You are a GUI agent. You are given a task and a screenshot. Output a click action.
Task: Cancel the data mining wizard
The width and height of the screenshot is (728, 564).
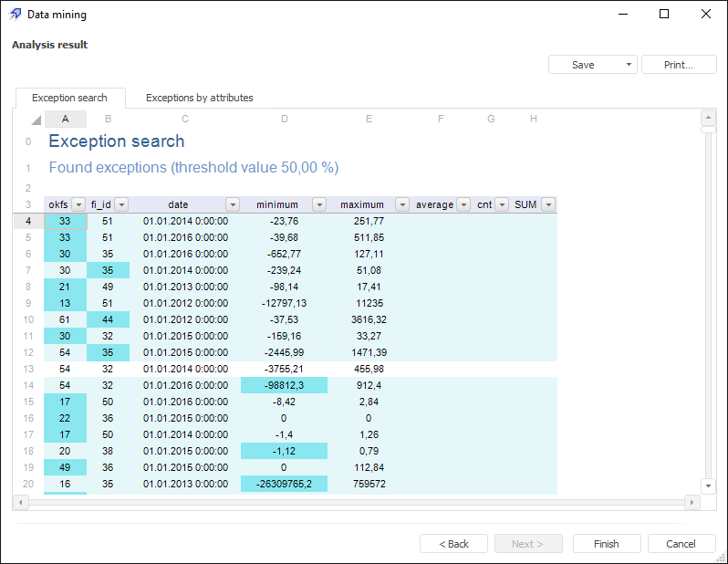pyautogui.click(x=681, y=544)
